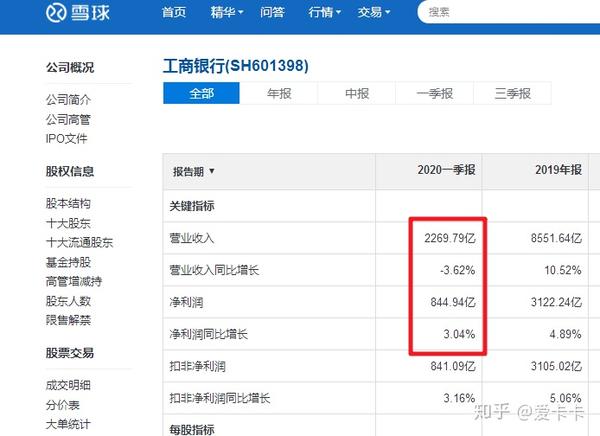600x436 pixels.
Task: Open 基金持股 in sidebar
Action: click(x=68, y=262)
